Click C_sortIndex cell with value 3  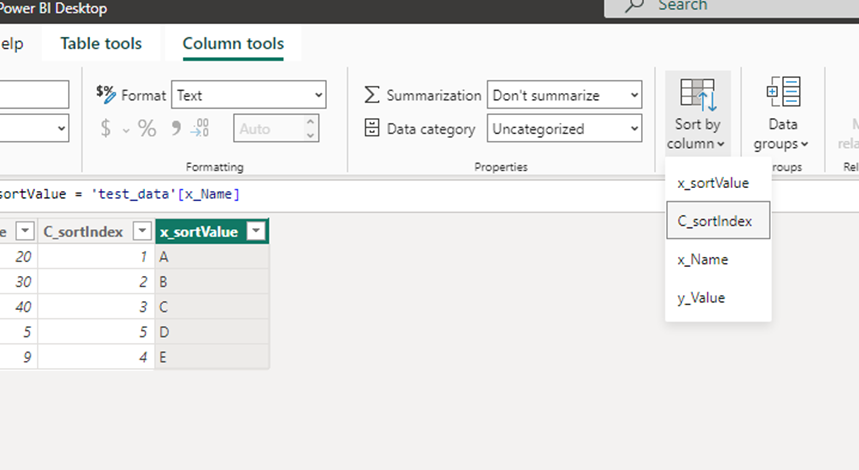click(x=96, y=307)
